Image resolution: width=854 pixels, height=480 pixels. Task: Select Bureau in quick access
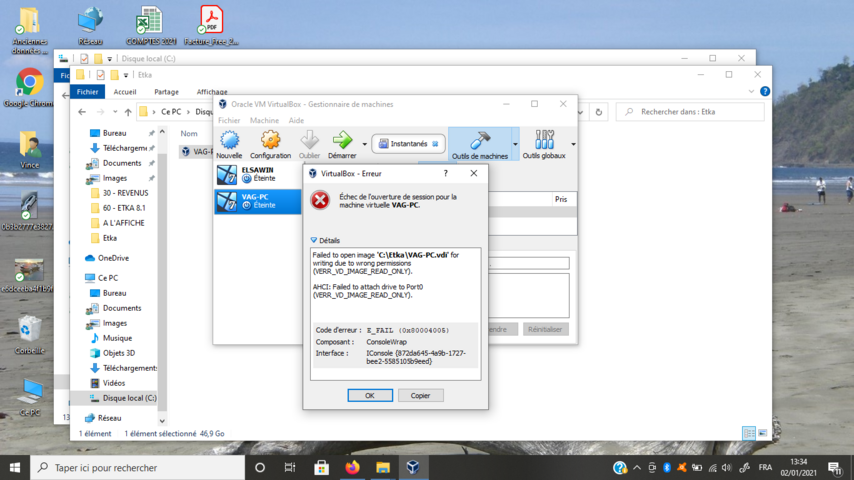pos(114,133)
